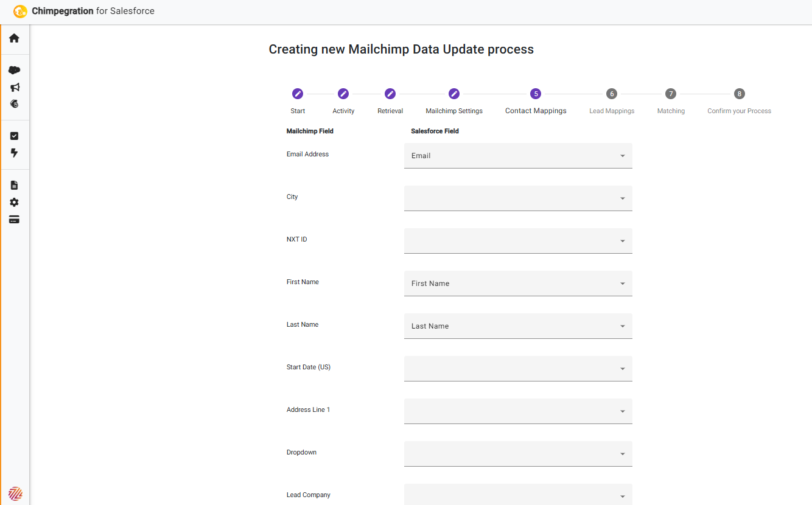
Task: Click the Chimpegration logo in header
Action: [20, 12]
